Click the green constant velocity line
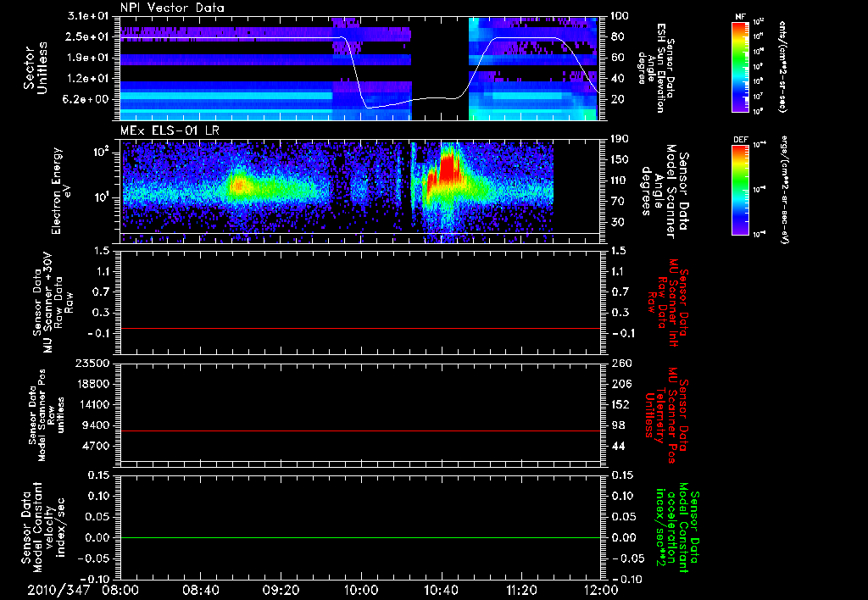 click(x=360, y=538)
